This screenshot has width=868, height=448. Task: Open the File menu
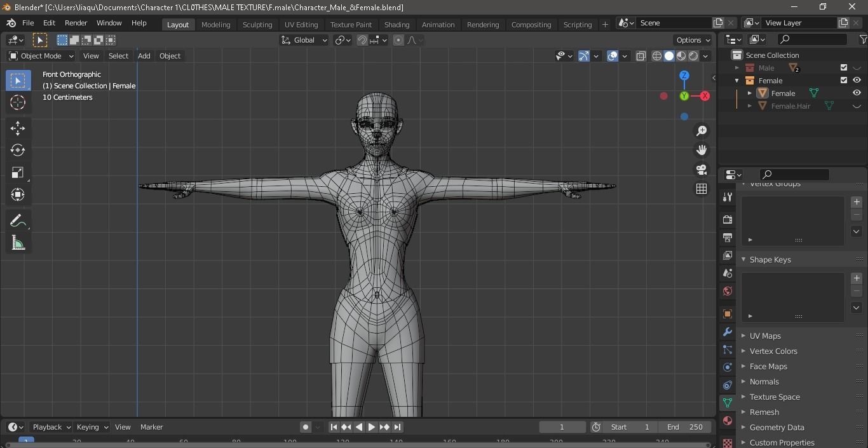click(x=28, y=23)
